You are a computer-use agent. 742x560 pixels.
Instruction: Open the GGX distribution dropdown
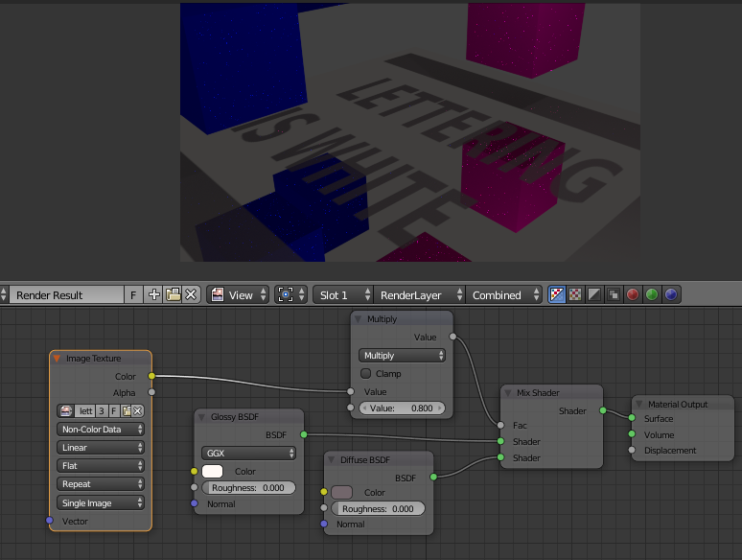point(248,453)
